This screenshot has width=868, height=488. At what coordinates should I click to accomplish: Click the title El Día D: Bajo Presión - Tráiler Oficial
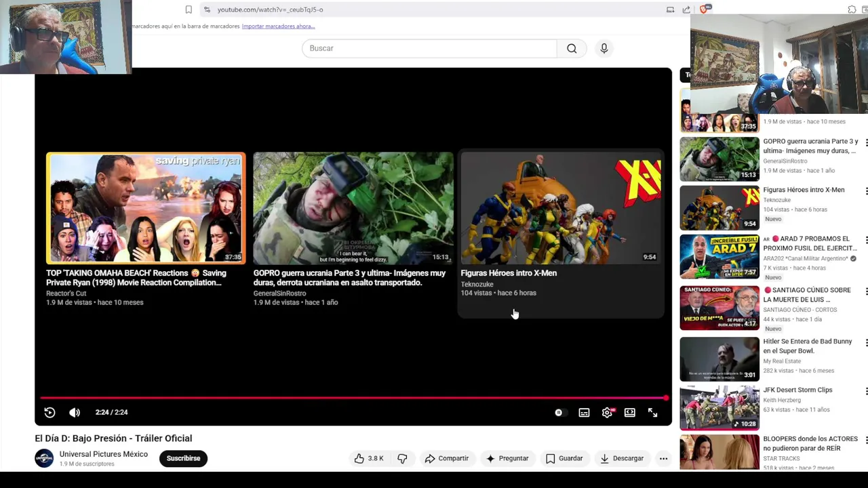113,439
